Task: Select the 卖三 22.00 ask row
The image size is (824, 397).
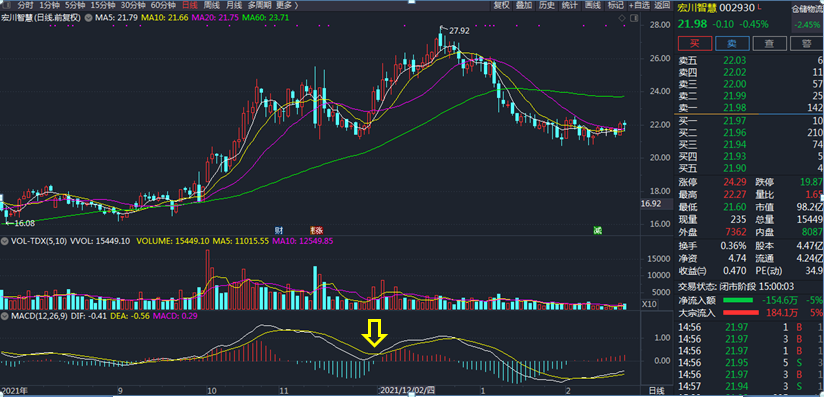Action: point(750,84)
